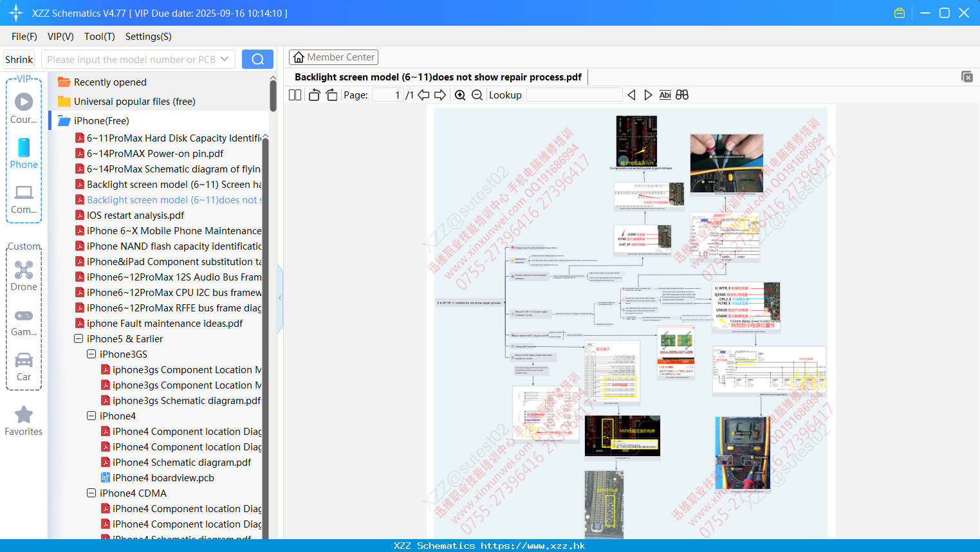Open the File(F) menu
The width and height of the screenshot is (980, 552).
(24, 37)
